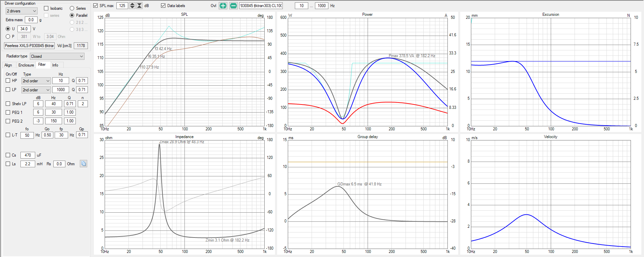The image size is (644, 257).
Task: Click the 'GDmax 6.5 ms @ 41.8 Hz' label
Action: tap(359, 184)
